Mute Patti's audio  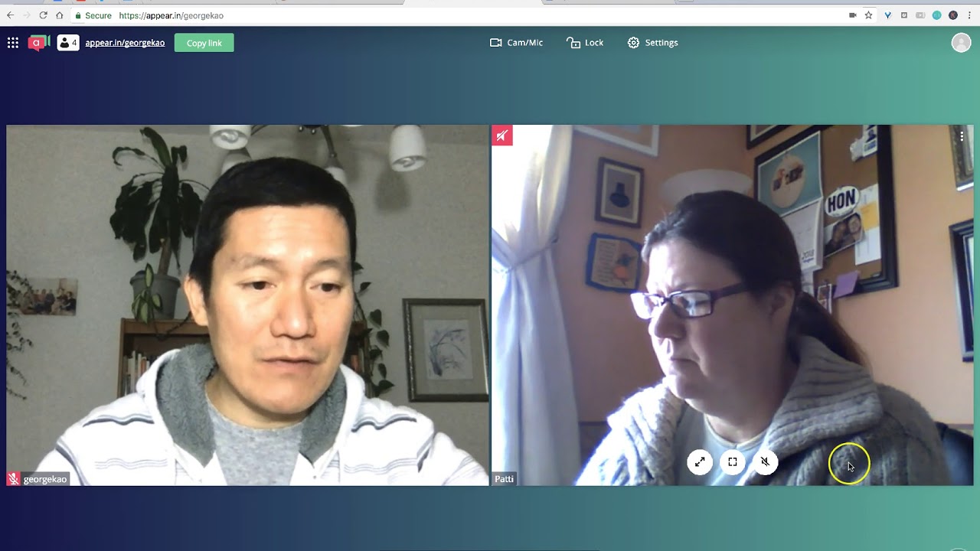click(765, 461)
